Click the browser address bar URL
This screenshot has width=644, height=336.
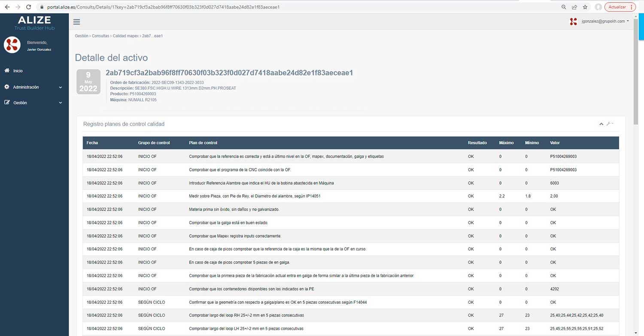click(163, 7)
